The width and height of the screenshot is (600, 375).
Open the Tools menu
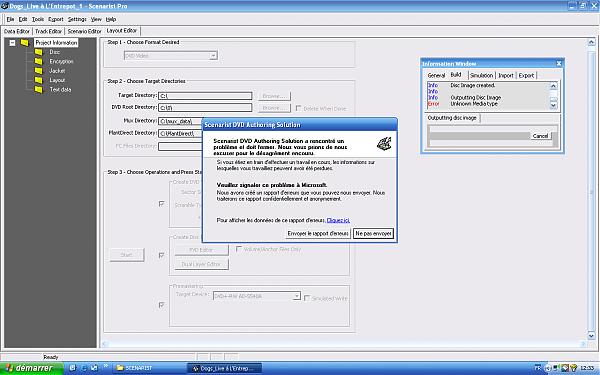[38, 19]
